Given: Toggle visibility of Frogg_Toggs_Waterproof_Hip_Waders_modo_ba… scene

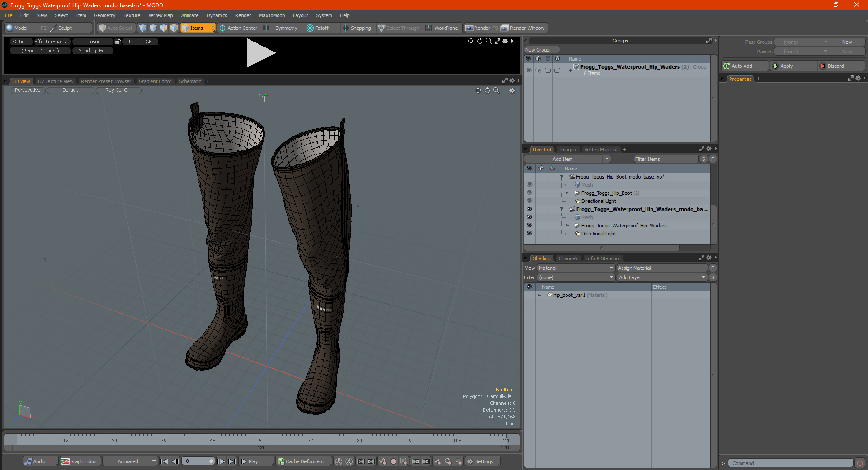Looking at the screenshot, I should tap(529, 209).
